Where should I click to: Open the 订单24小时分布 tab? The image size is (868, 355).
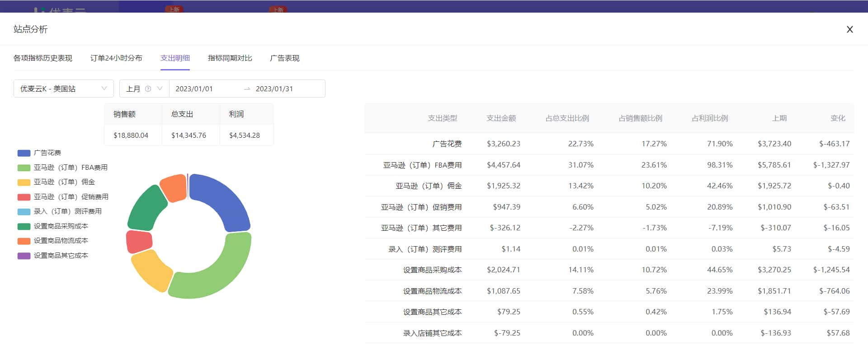coord(116,58)
